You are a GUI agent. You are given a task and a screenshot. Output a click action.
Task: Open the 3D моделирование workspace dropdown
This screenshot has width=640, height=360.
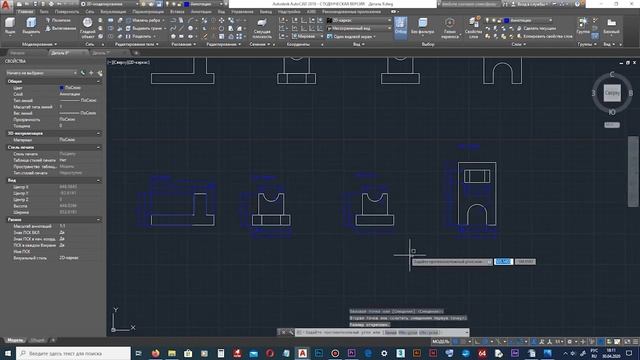[111, 4]
